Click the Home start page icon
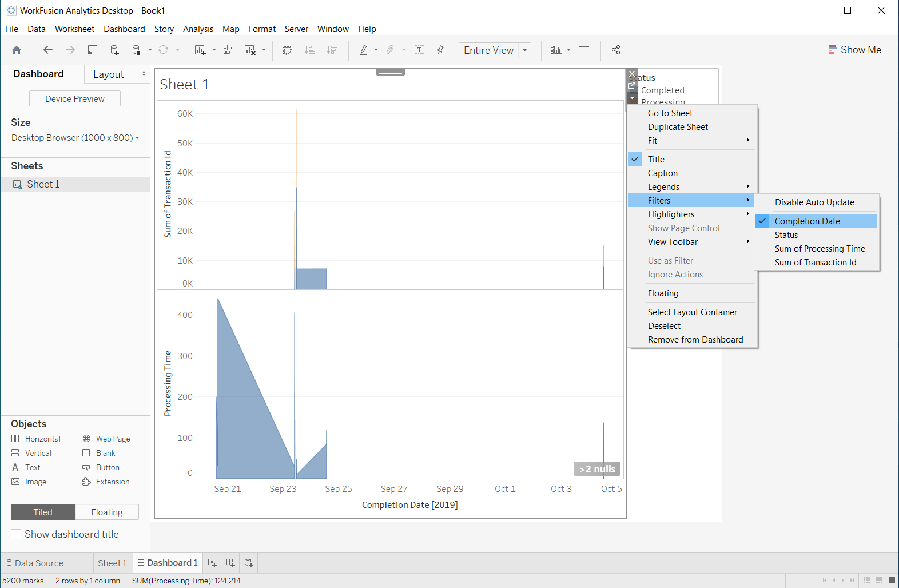 tap(17, 50)
